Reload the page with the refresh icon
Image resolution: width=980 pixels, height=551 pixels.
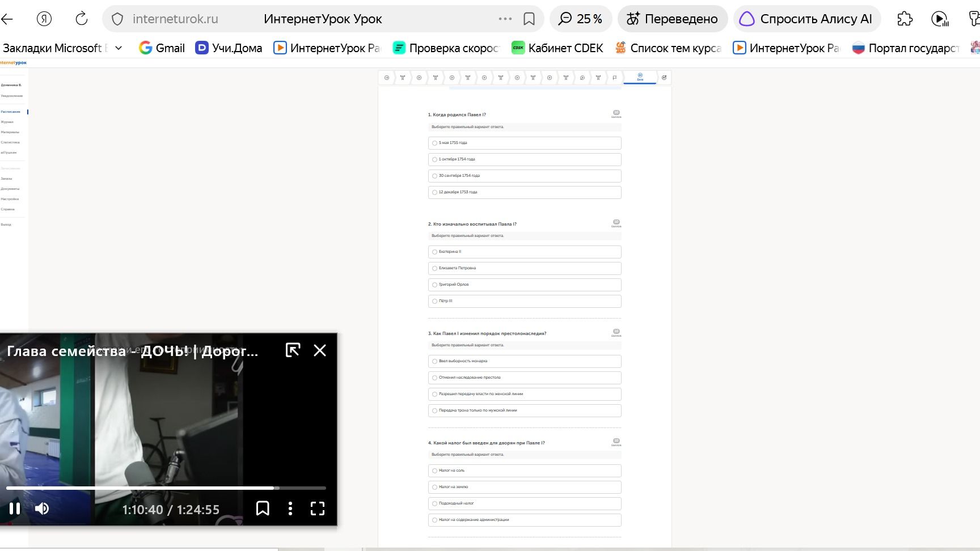(82, 19)
